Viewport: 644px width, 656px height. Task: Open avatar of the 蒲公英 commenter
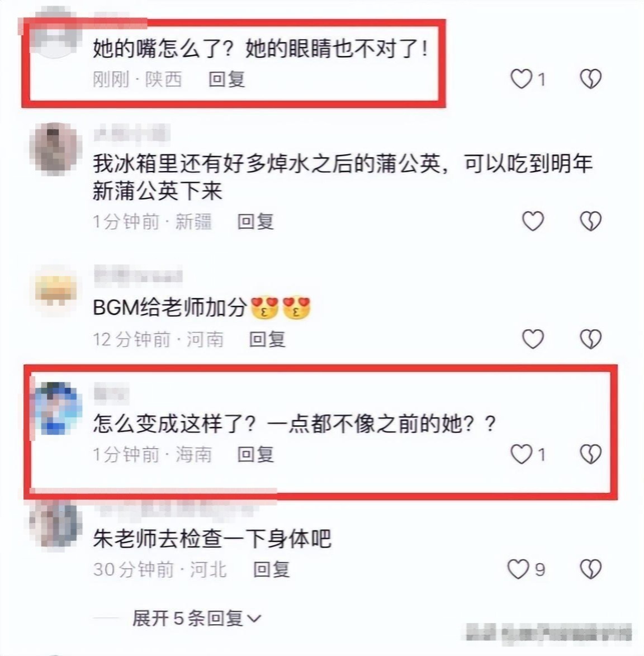[54, 149]
